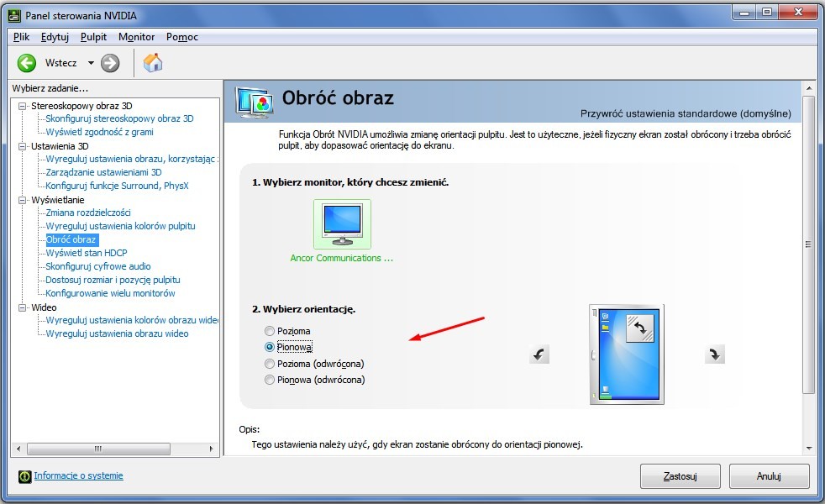Click the NVIDIA title bar app icon

point(15,16)
